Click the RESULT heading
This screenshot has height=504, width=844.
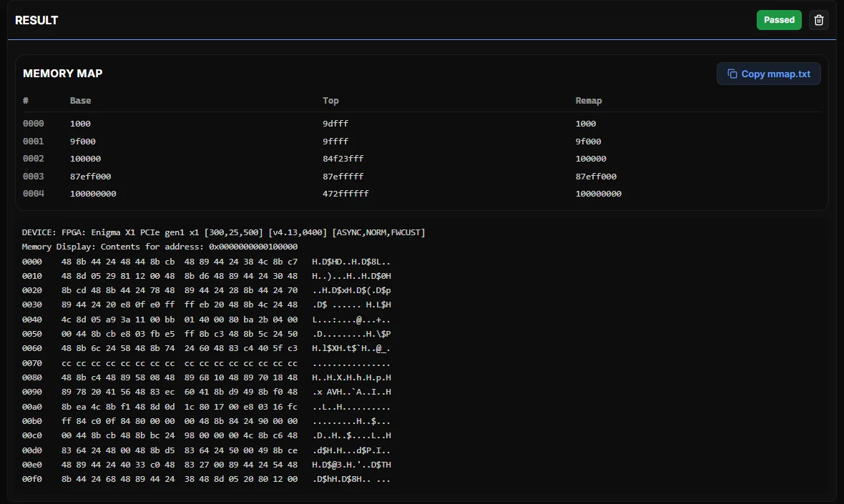coord(36,21)
